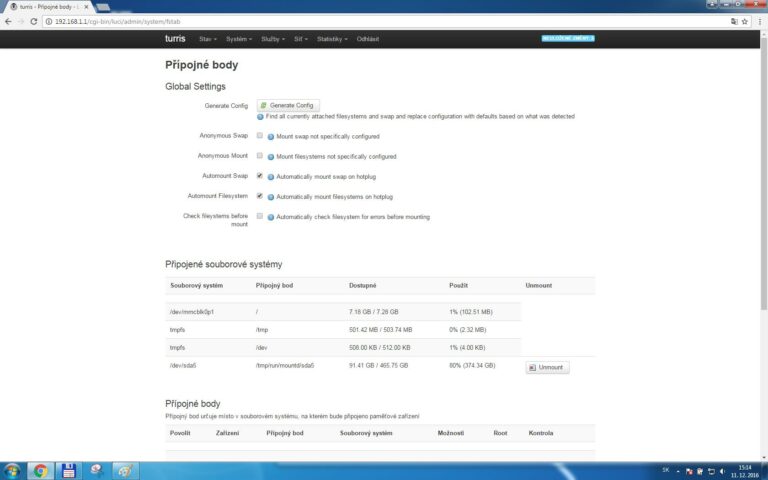The width and height of the screenshot is (768, 480).
Task: Click the Zařízení column header
Action: tap(227, 433)
